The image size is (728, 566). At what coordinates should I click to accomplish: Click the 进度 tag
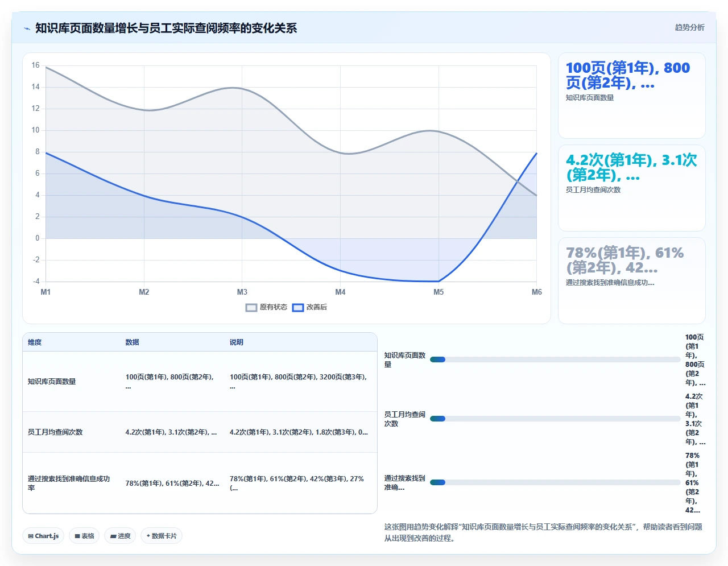click(x=120, y=536)
